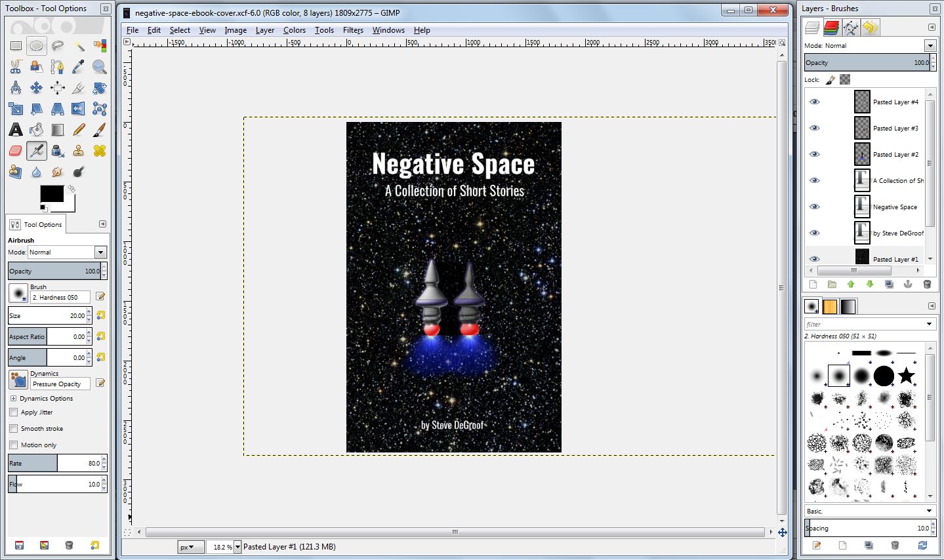944x560 pixels.
Task: Choose the Paintbrush tool
Action: click(100, 130)
